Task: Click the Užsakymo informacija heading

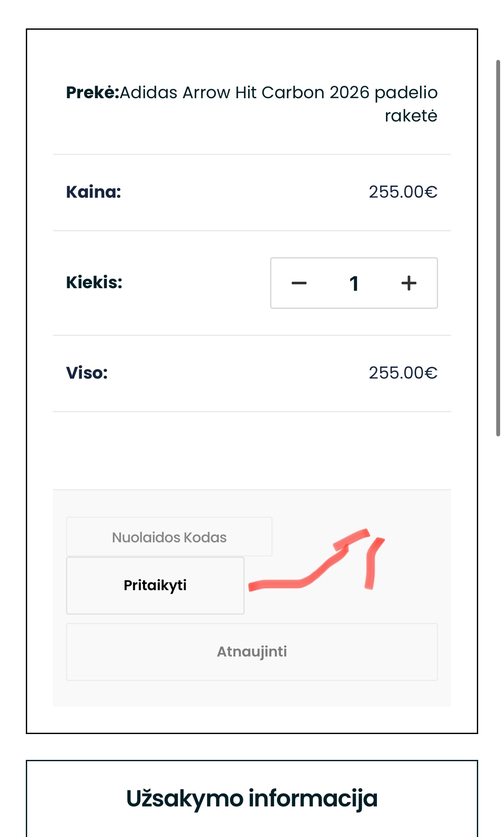Action: 252,798
